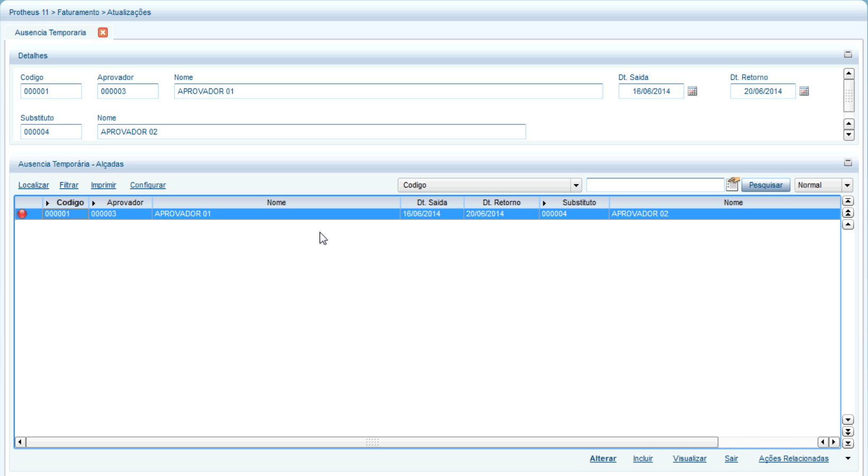Screen dimensions: 868x476
Task: Open the Dt. Retorno calendar picker
Action: point(804,92)
